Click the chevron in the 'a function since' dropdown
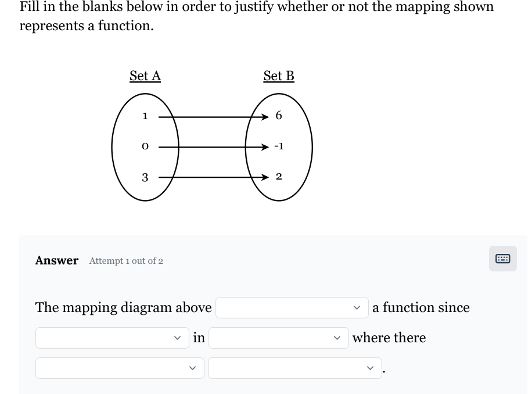532x394 pixels. coord(357,307)
